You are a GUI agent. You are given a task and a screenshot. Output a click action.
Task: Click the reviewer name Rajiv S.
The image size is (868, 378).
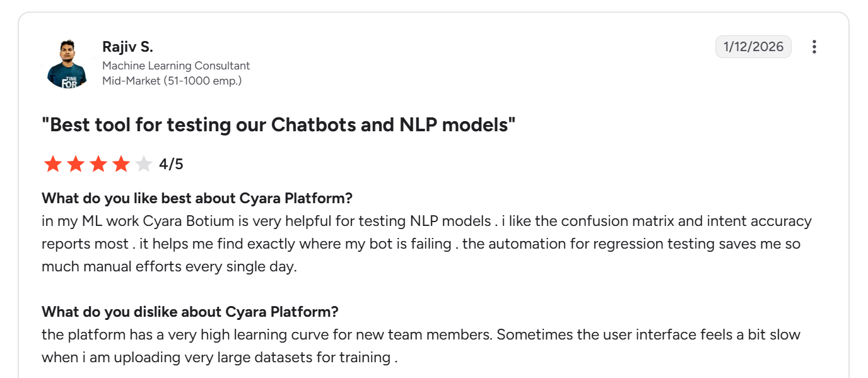[x=127, y=47]
